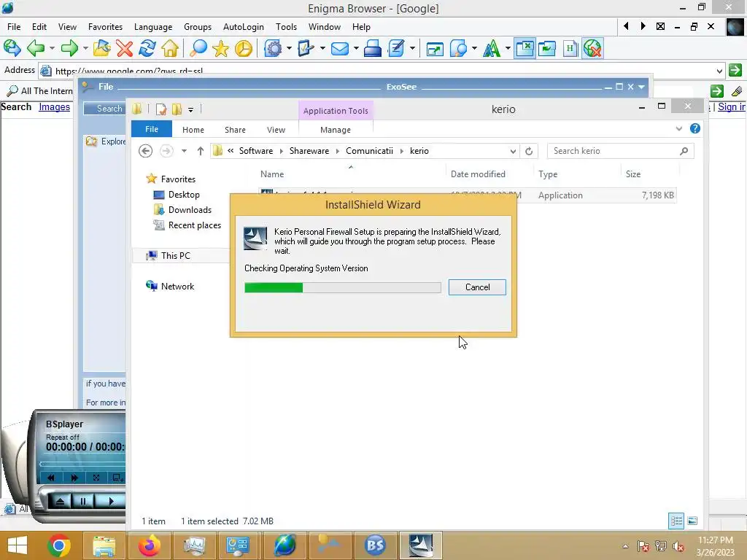Select the Manage tab under Application Tools

point(336,130)
